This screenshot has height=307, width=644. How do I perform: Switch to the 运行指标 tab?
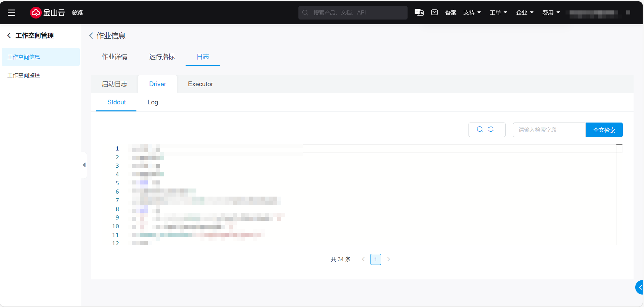[x=162, y=57]
